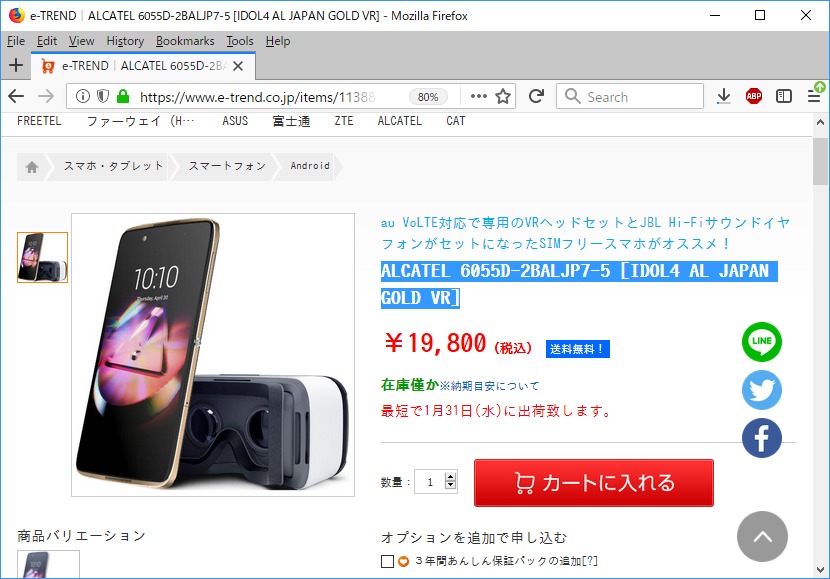Open the History menu

[125, 41]
